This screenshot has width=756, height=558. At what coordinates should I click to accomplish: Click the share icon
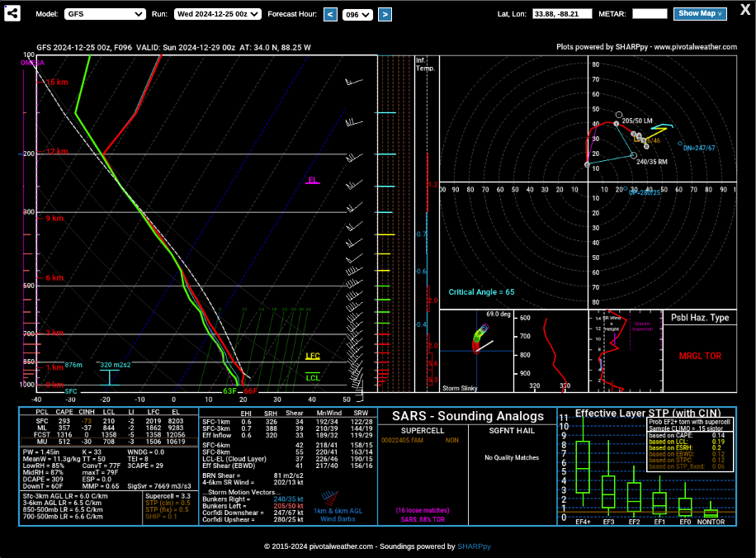click(13, 14)
